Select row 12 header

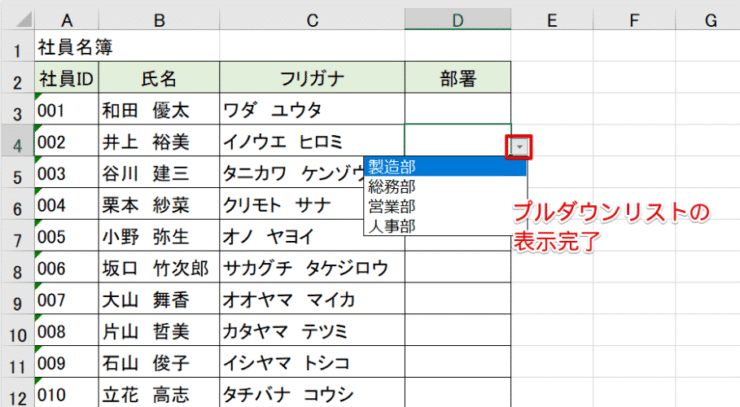17,393
